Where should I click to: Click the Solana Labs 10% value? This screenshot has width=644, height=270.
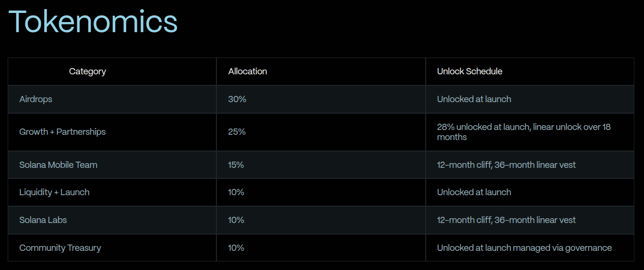pos(236,220)
